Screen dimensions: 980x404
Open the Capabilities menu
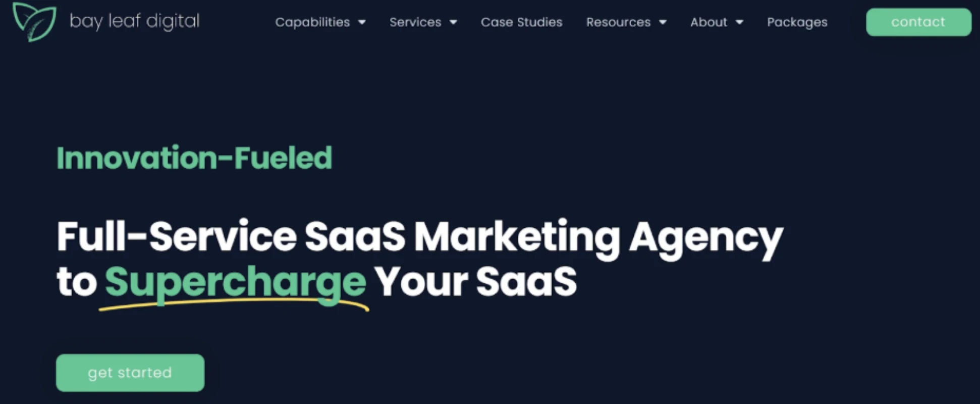[x=312, y=22]
